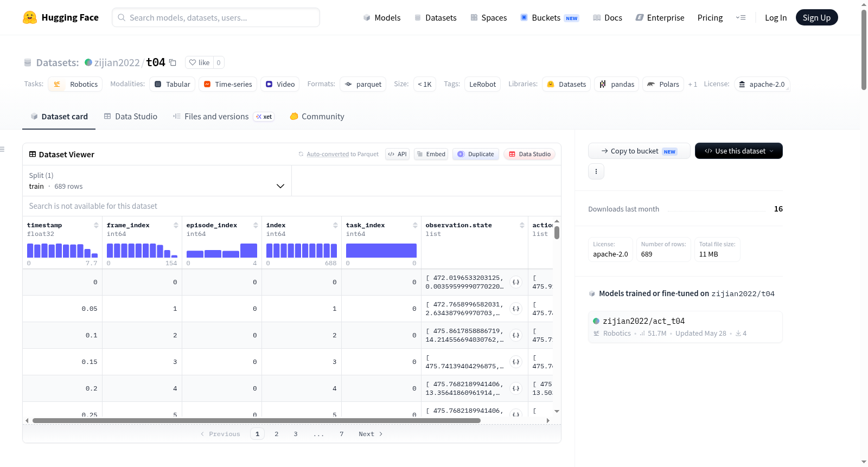Go to the Next page of rows
The image size is (868, 467).
371,434
